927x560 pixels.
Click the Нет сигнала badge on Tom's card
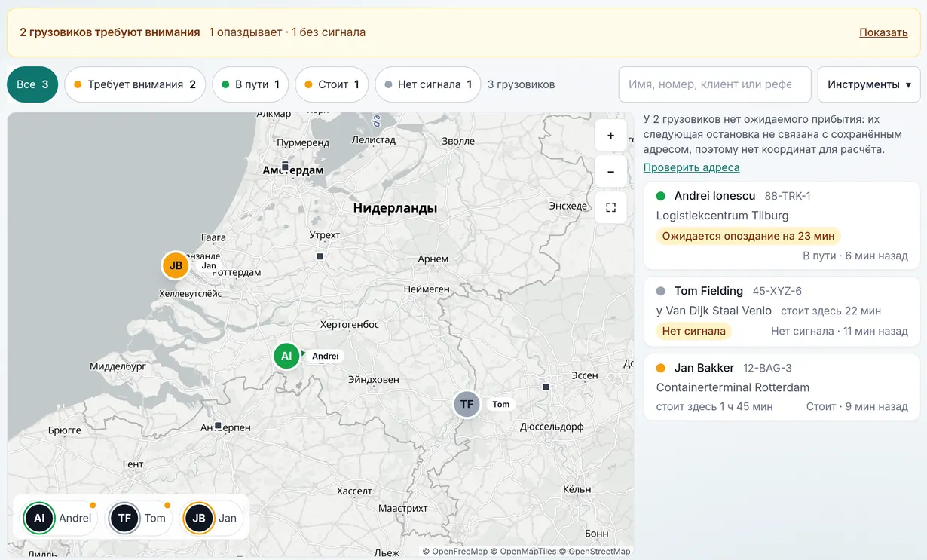(693, 331)
